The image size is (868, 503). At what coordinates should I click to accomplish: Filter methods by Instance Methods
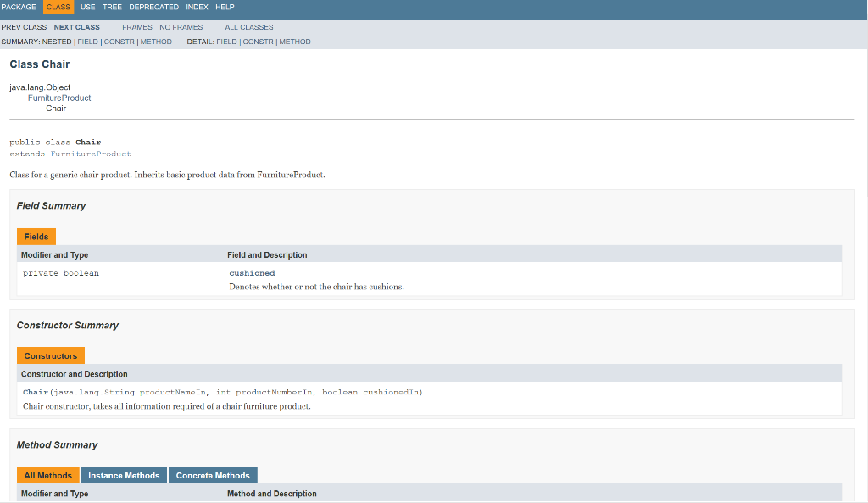124,475
